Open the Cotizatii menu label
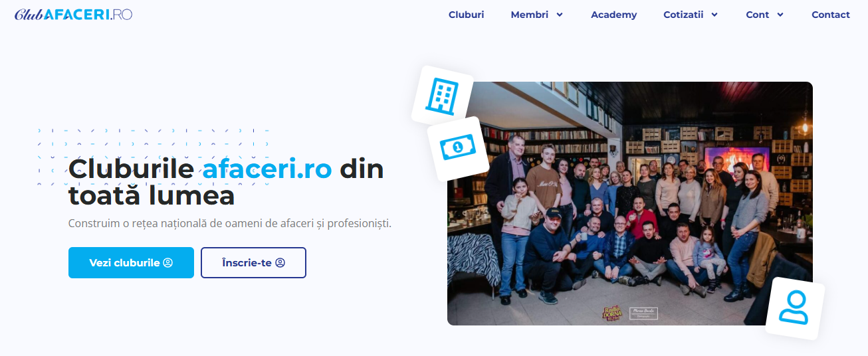 pos(683,15)
